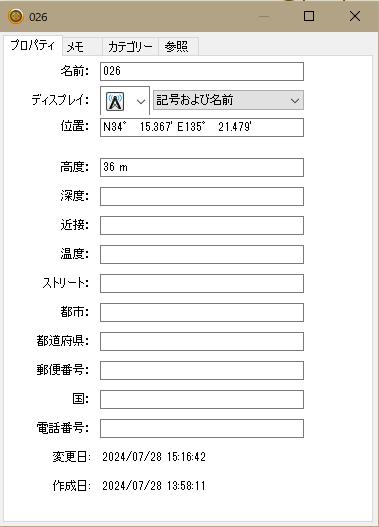Viewport: 379px width, 527px height.
Task: Maximize the 026 properties window
Action: click(309, 16)
